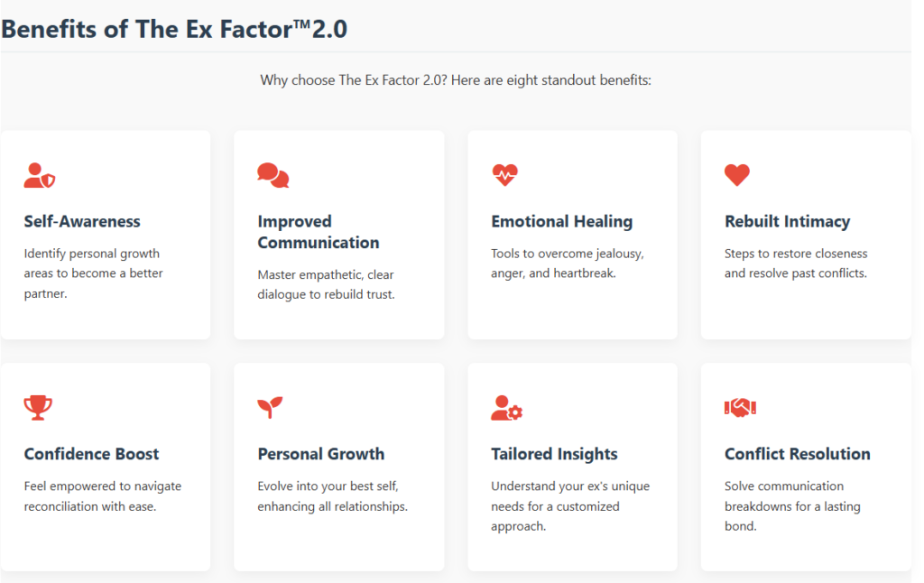Click the Confidence Boost heading

tap(91, 454)
